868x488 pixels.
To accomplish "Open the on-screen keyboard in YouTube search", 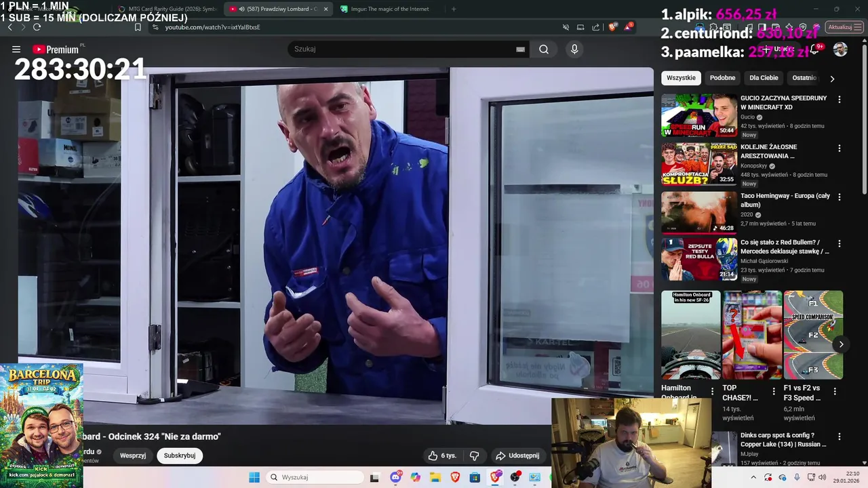I will (x=520, y=49).
